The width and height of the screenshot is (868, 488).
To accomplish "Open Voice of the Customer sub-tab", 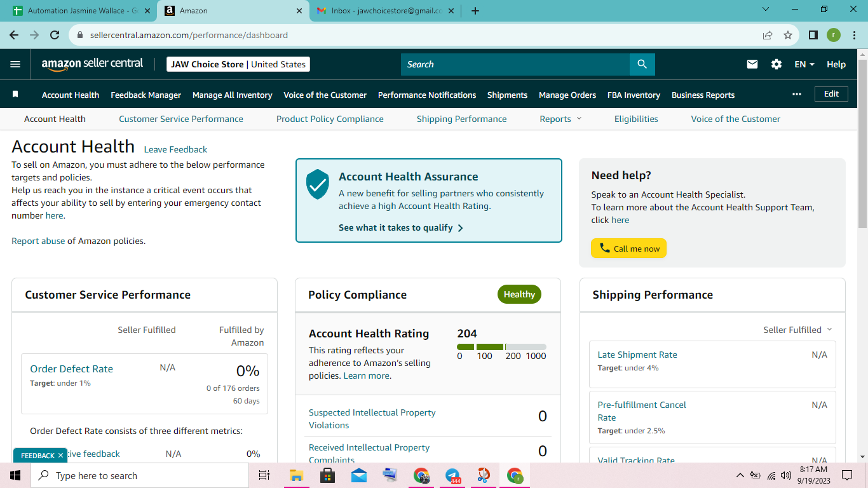I will (736, 119).
